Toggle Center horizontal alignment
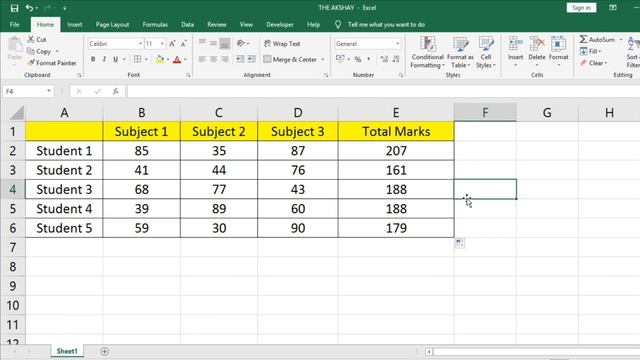 tap(213, 59)
